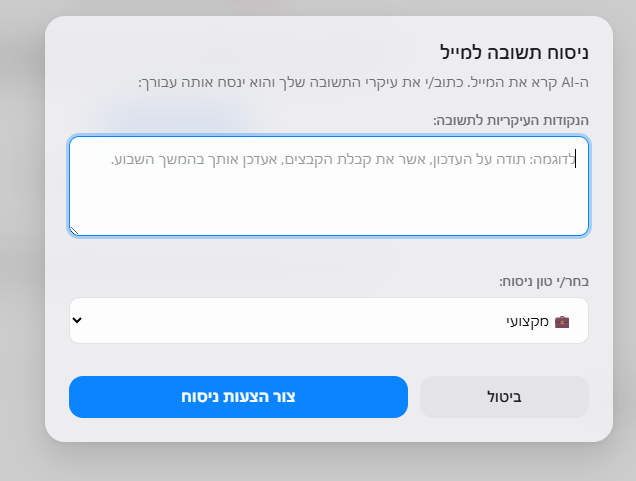Click the dimmed backdrop outside the dialog
The width and height of the screenshot is (636, 481).
[x=22, y=243]
